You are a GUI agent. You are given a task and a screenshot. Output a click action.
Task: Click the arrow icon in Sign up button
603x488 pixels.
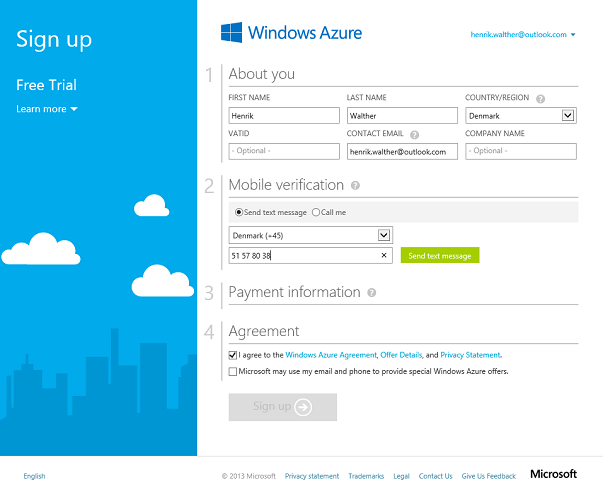click(x=303, y=407)
